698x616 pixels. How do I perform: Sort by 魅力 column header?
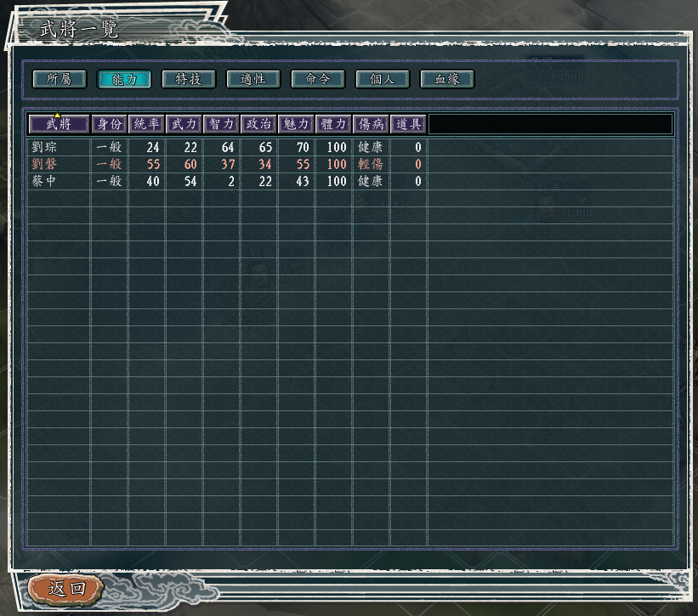pos(296,124)
